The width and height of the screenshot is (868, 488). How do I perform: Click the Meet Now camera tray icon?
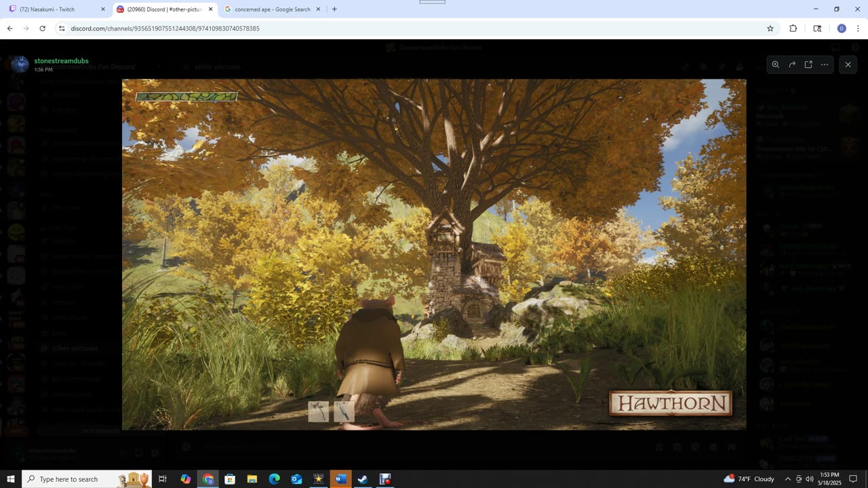(x=799, y=479)
